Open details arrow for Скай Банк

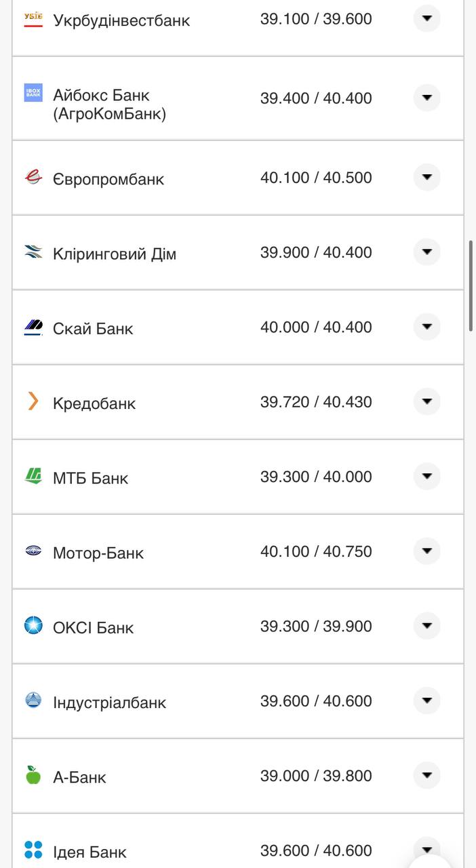coord(427,327)
